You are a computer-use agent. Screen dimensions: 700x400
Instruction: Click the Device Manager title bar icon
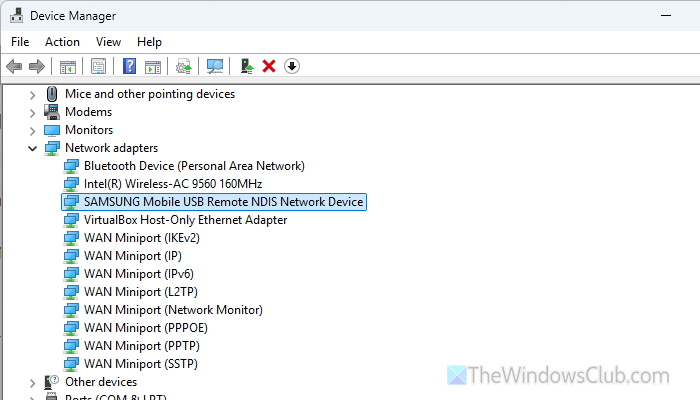[17, 16]
